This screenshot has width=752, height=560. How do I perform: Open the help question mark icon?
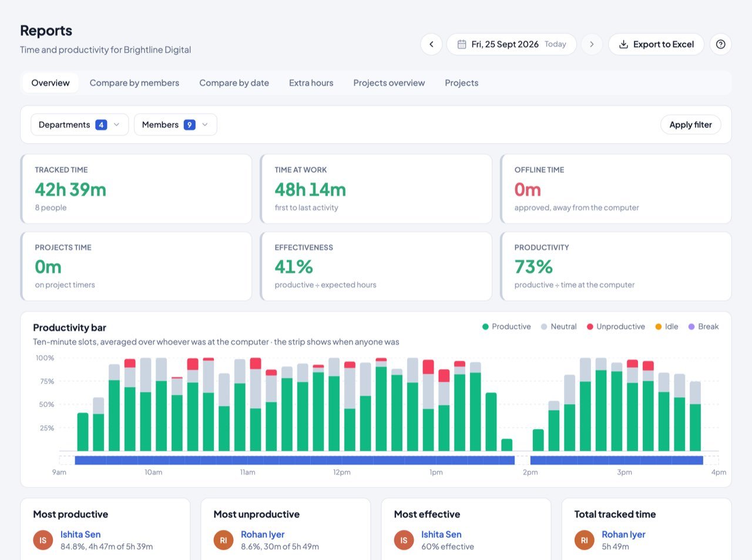click(x=721, y=44)
